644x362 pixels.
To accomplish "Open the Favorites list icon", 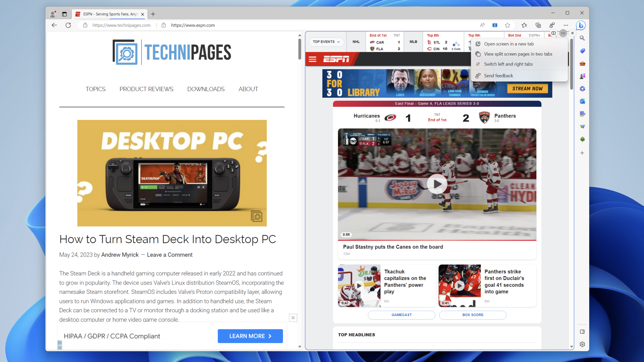I will click(x=524, y=25).
